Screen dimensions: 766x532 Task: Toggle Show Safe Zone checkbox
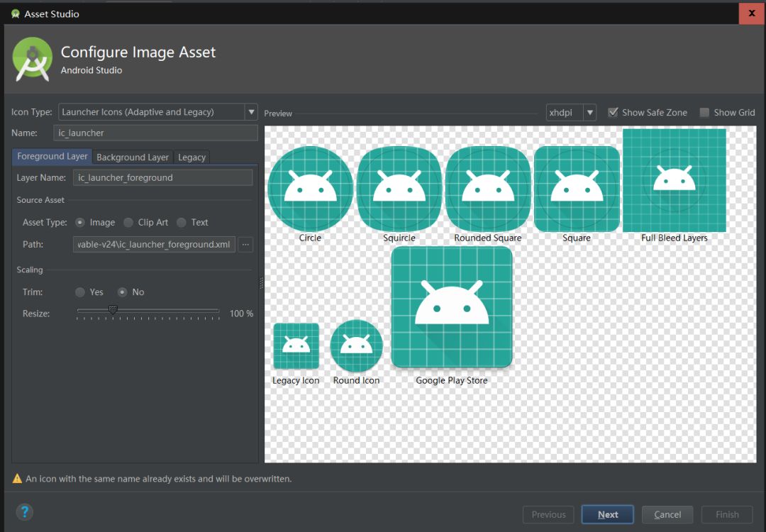pyautogui.click(x=613, y=112)
